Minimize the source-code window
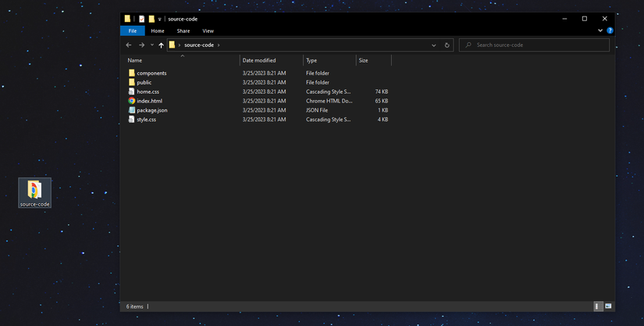The height and width of the screenshot is (326, 644). click(564, 19)
